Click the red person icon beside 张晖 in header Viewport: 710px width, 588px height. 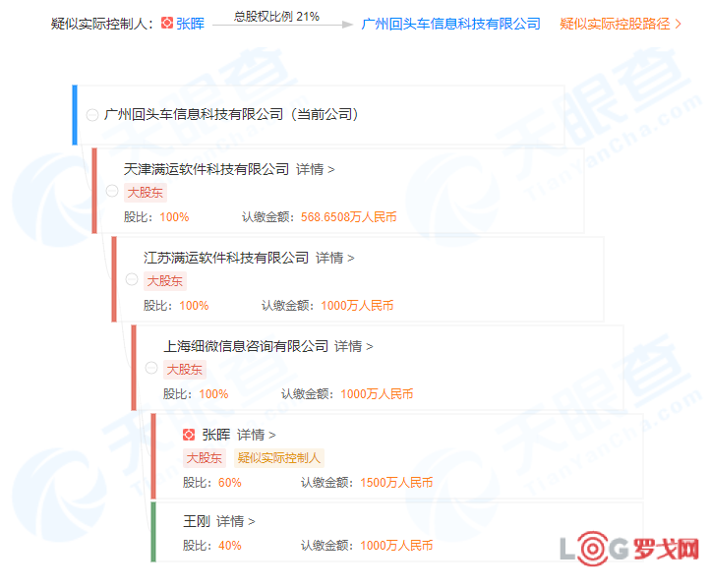click(x=166, y=24)
